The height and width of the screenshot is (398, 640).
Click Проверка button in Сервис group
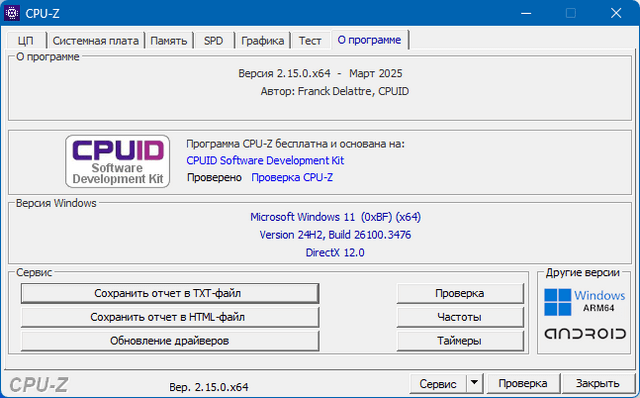[460, 293]
